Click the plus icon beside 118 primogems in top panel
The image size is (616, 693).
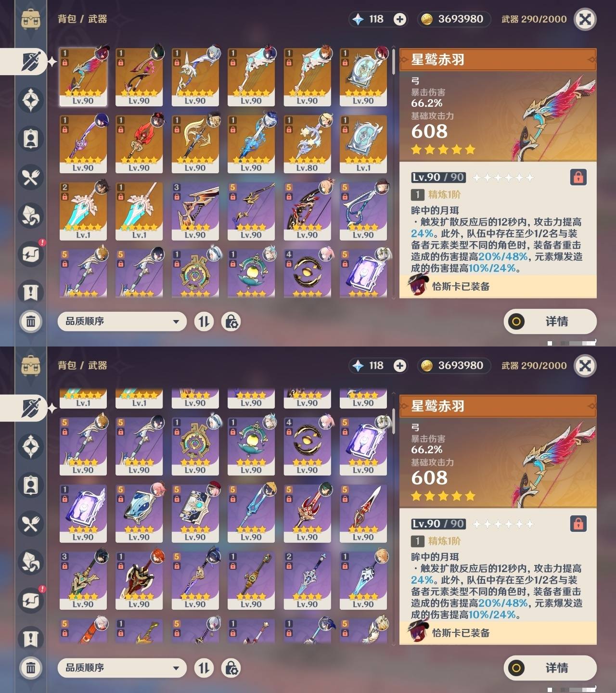pyautogui.click(x=399, y=19)
